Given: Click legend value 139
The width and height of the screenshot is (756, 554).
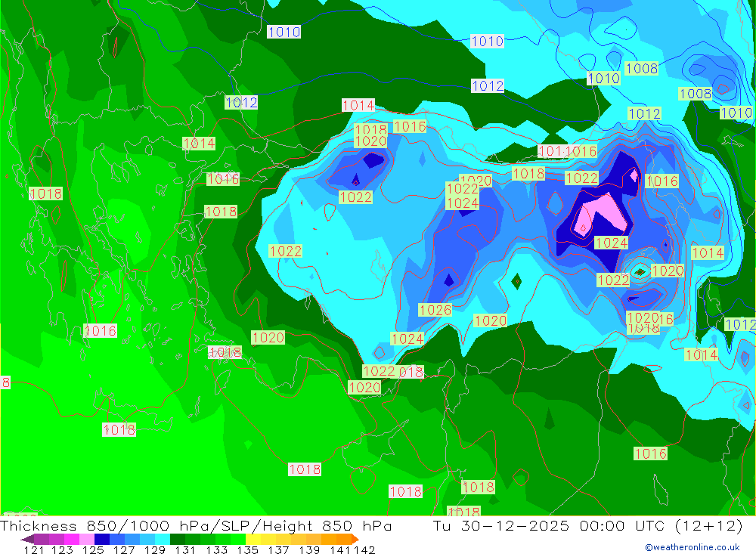Looking at the screenshot, I should click(x=309, y=549).
